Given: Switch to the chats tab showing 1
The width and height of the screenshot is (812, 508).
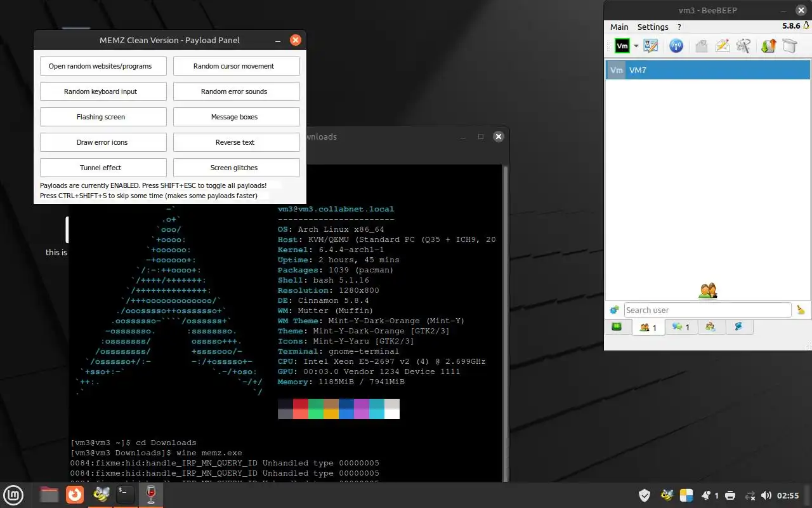Looking at the screenshot, I should coord(681,327).
